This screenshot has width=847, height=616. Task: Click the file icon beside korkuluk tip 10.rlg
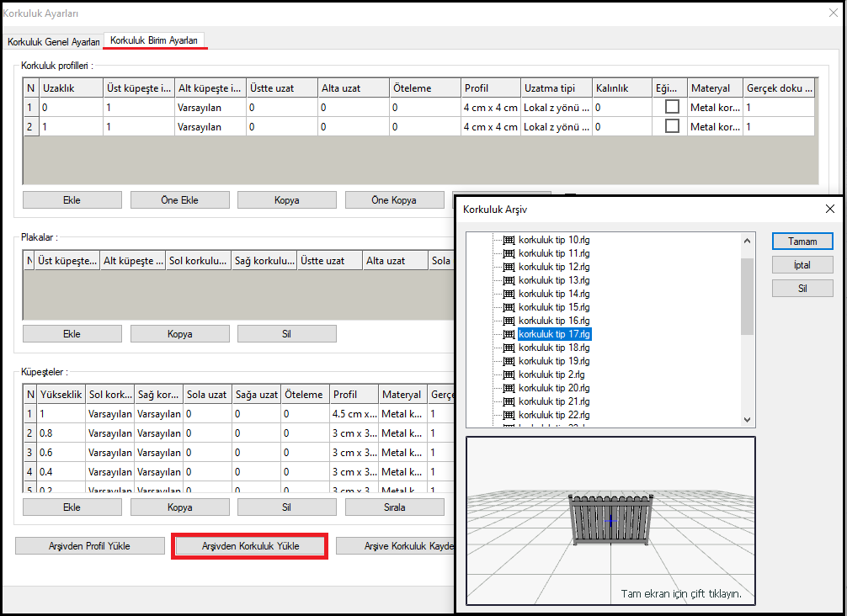click(x=509, y=240)
